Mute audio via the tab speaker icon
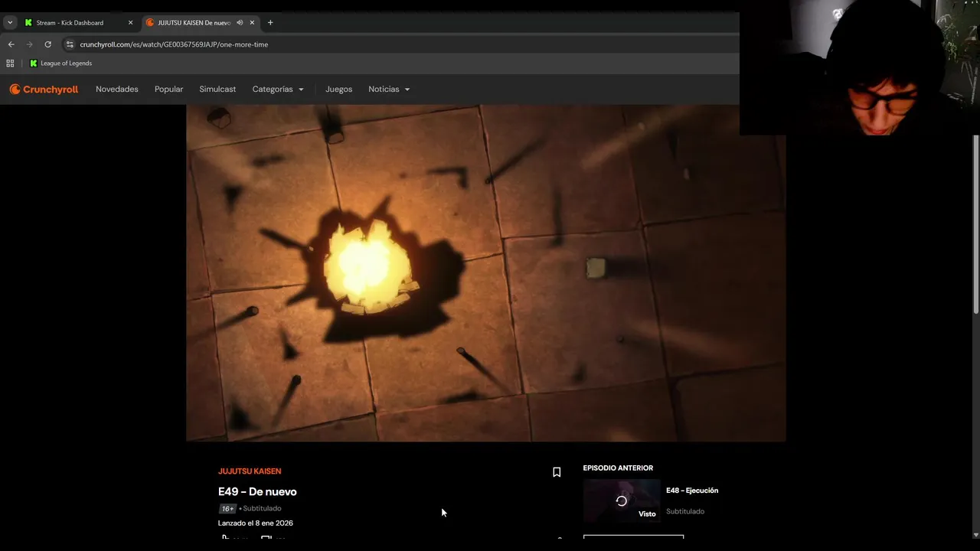Screen dimensions: 980x551 (240, 23)
